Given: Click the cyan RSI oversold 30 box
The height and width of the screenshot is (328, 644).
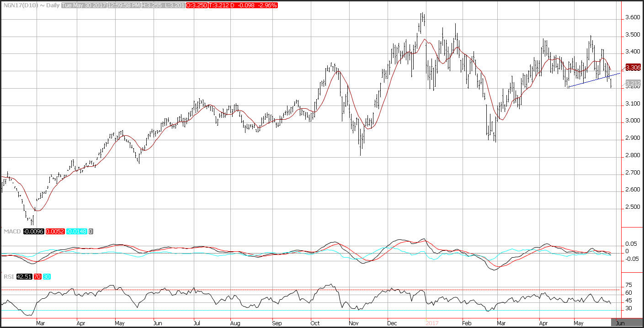Looking at the screenshot, I should click(47, 276).
